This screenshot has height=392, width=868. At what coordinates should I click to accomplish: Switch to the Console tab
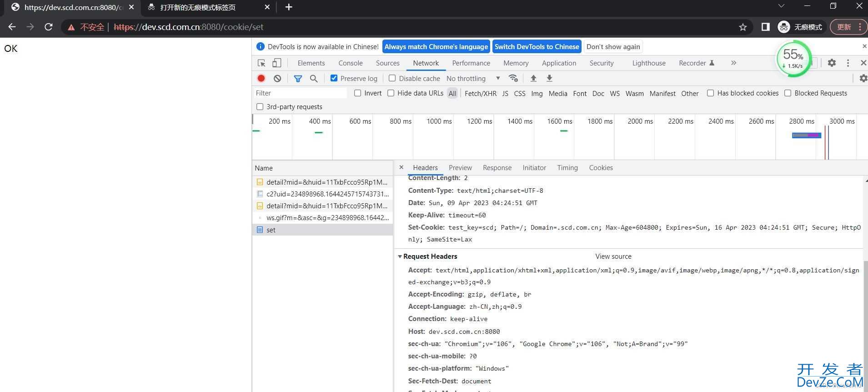click(351, 63)
